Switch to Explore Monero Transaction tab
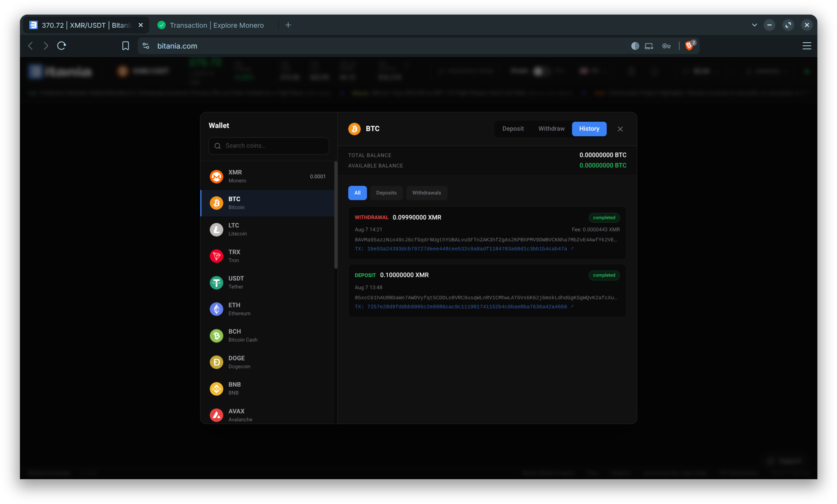This screenshot has width=837, height=504. (x=216, y=25)
